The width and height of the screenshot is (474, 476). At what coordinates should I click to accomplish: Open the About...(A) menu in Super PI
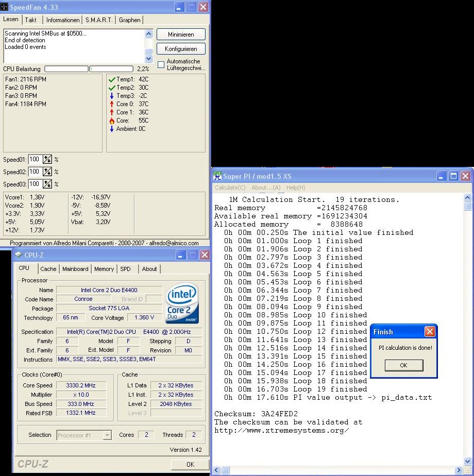coord(266,188)
